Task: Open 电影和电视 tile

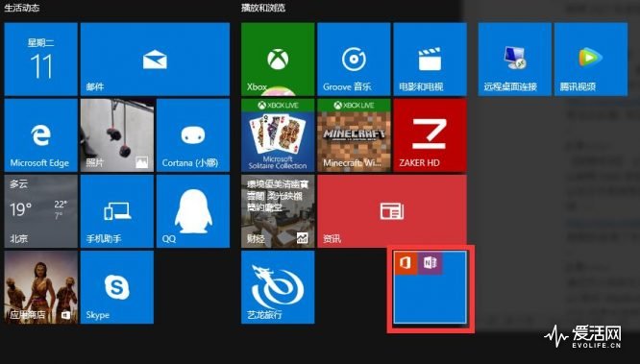Action: (x=431, y=60)
